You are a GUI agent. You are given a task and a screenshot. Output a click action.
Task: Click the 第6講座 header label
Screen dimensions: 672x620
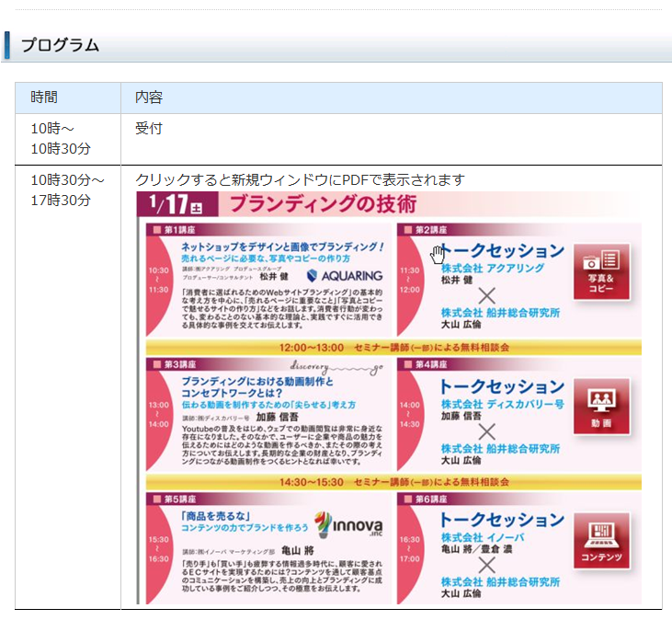pyautogui.click(x=431, y=499)
